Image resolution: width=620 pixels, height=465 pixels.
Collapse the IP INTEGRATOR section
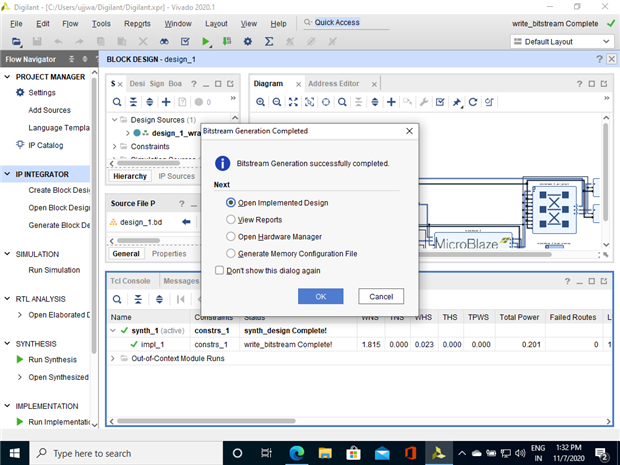[x=7, y=174]
